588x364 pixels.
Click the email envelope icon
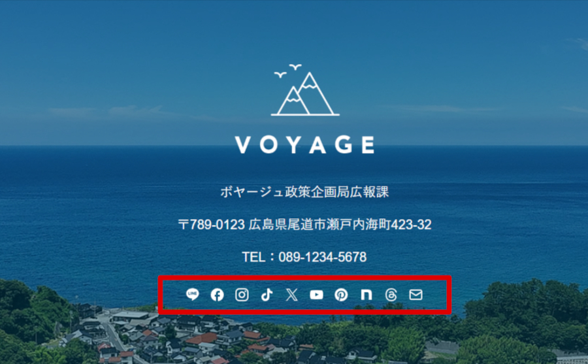click(x=416, y=295)
